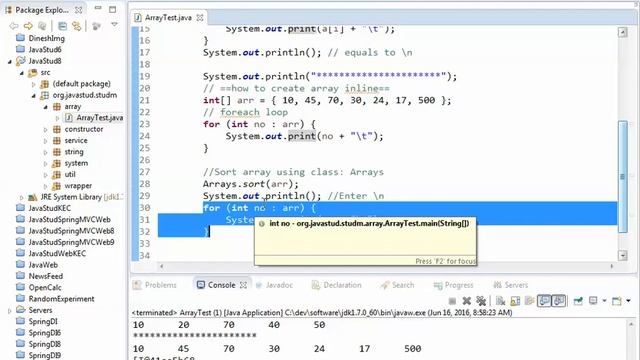Click the Display Selected Console monitor icon
The width and height of the screenshot is (640, 360).
pos(593,301)
